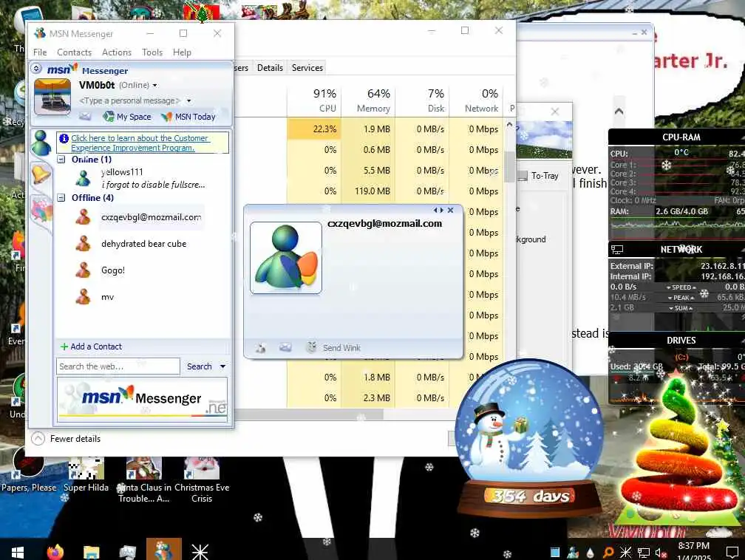Open the personal message dropdown arrow
745x560 pixels.
click(x=188, y=100)
